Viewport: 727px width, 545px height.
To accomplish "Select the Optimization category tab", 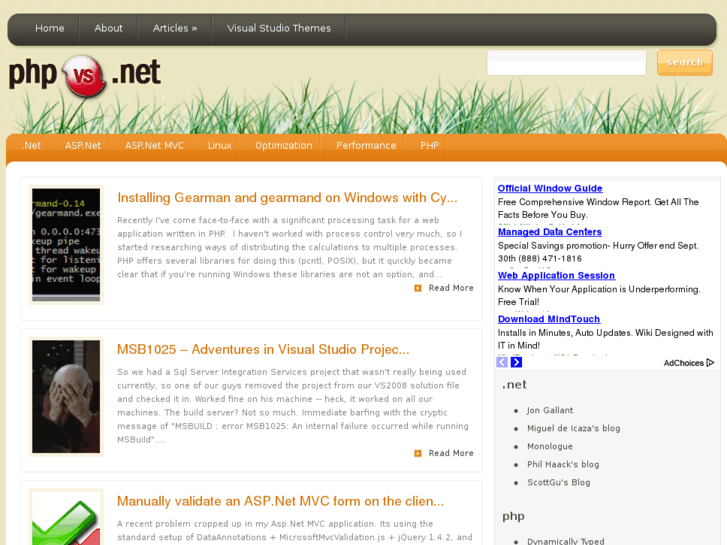I will (283, 146).
